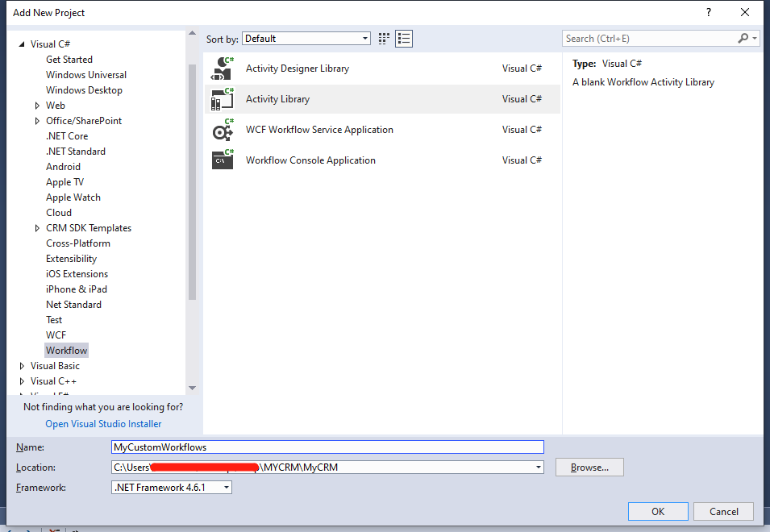
Task: Select Windows Universal category
Action: 86,75
